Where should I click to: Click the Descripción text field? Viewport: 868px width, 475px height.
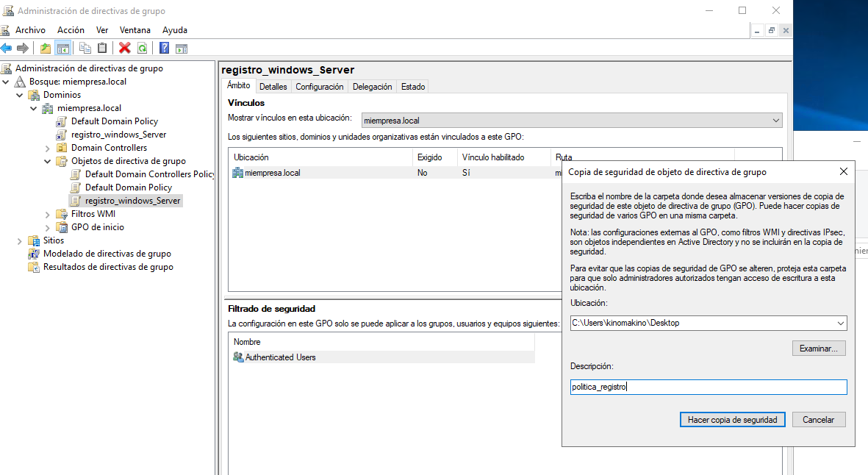(x=709, y=387)
